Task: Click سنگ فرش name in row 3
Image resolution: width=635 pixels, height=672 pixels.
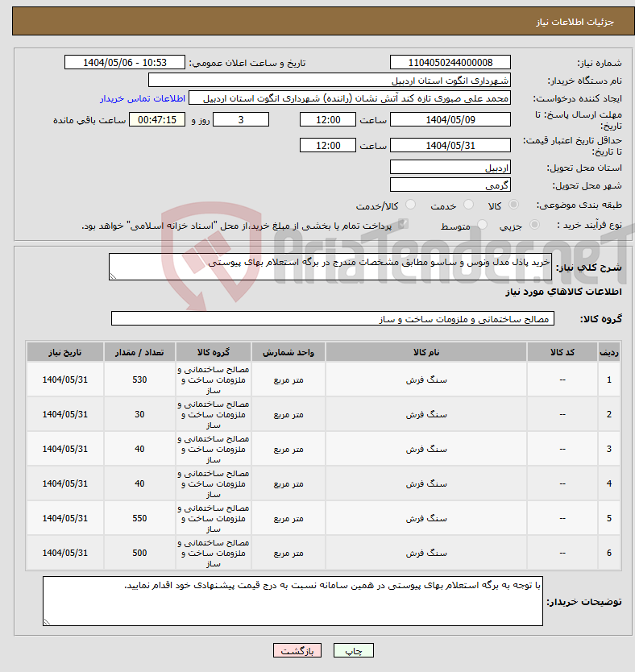Action: click(426, 449)
